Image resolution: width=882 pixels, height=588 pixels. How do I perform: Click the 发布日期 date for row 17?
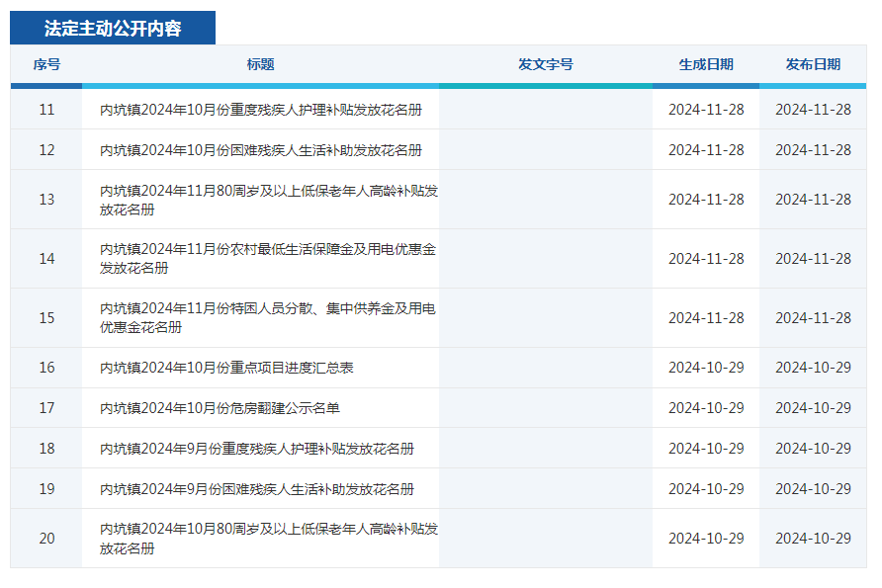click(814, 407)
